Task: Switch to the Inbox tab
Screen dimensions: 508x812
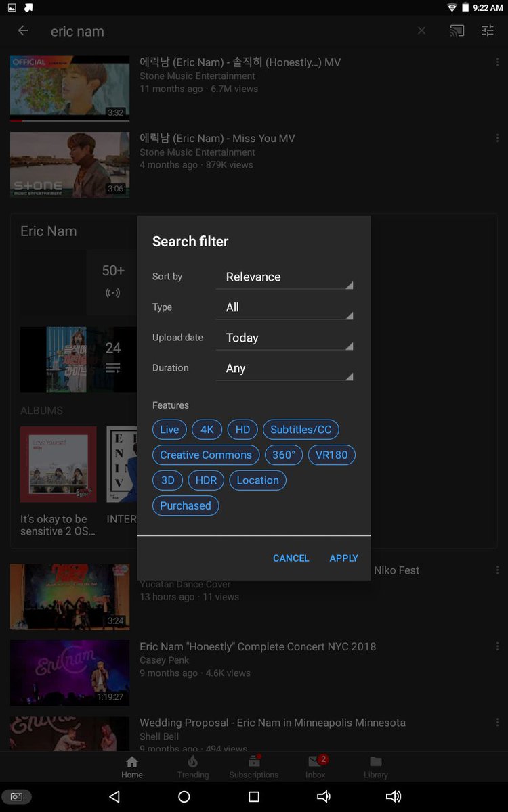Action: pyautogui.click(x=316, y=767)
